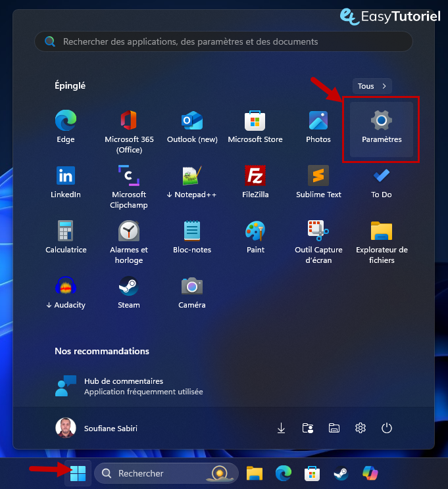Image resolution: width=448 pixels, height=489 pixels.
Task: Launch Steam from pinned apps
Action: point(129,292)
